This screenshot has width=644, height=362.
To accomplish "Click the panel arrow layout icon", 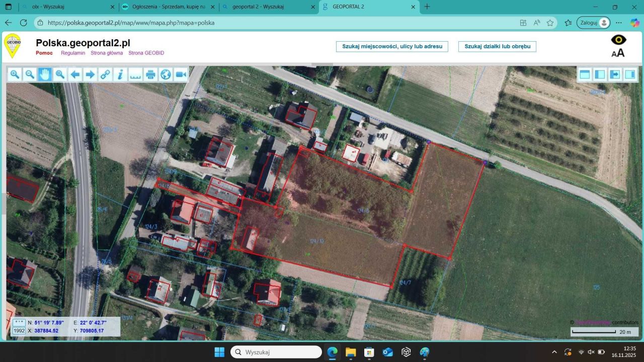I will coord(615,75).
